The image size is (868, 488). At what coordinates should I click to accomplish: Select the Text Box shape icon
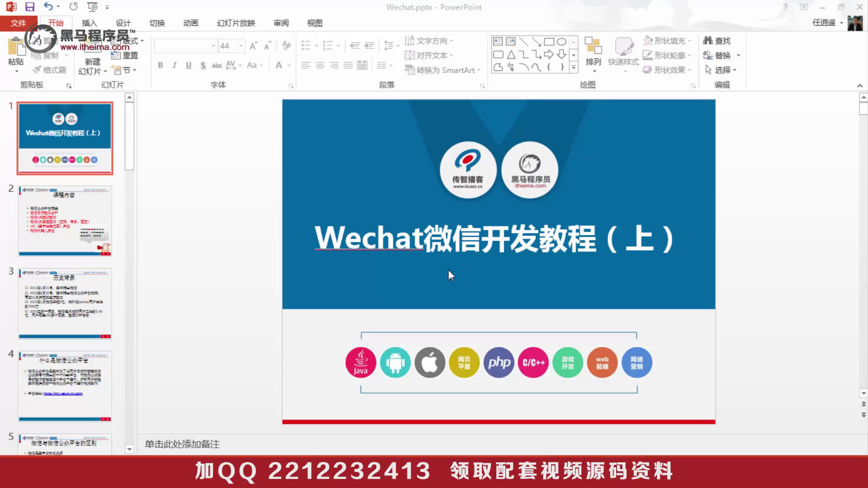498,42
